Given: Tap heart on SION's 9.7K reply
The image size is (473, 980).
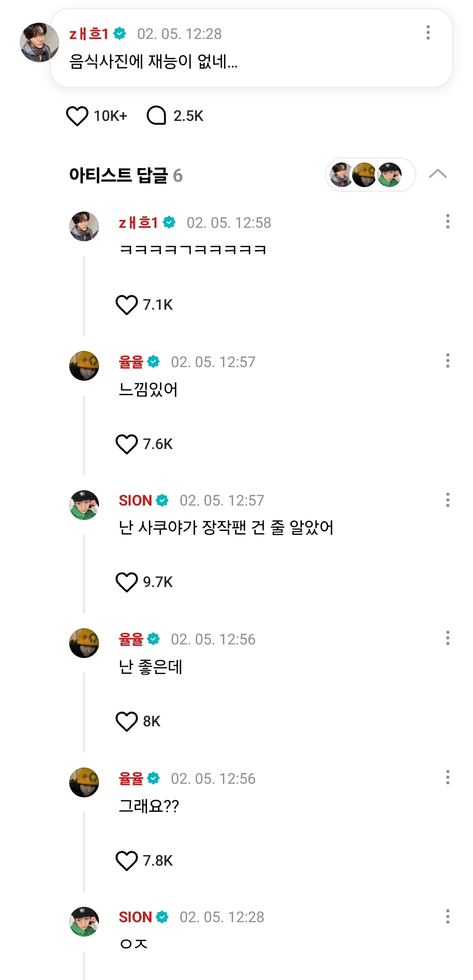Looking at the screenshot, I should 127,582.
